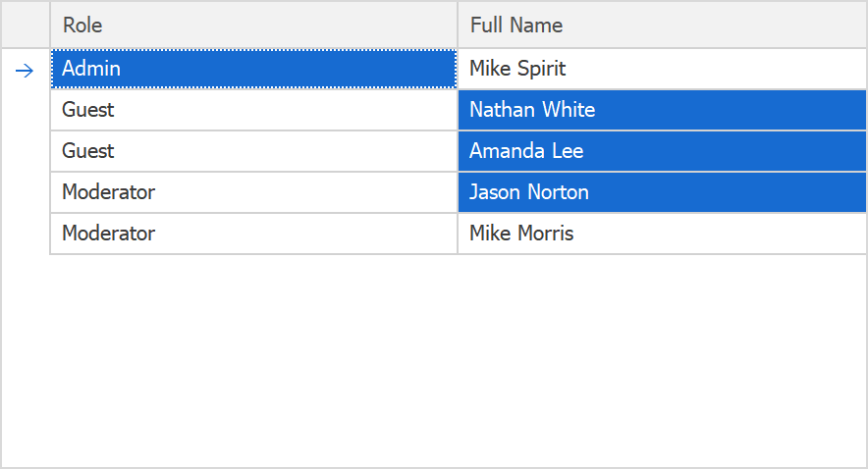The height and width of the screenshot is (469, 868).
Task: Click the Moderator cell beside Jason Norton
Action: (x=253, y=192)
